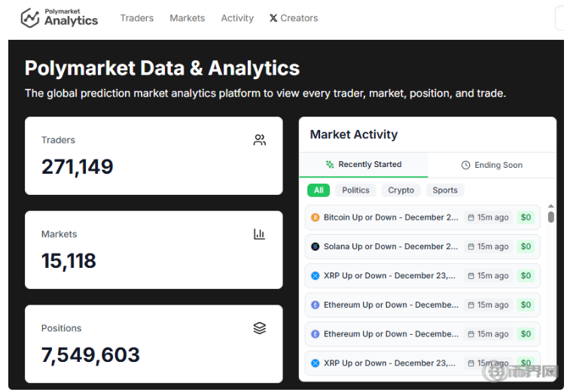Click the first XRP coin icon
Image resolution: width=567 pixels, height=392 pixels.
316,276
